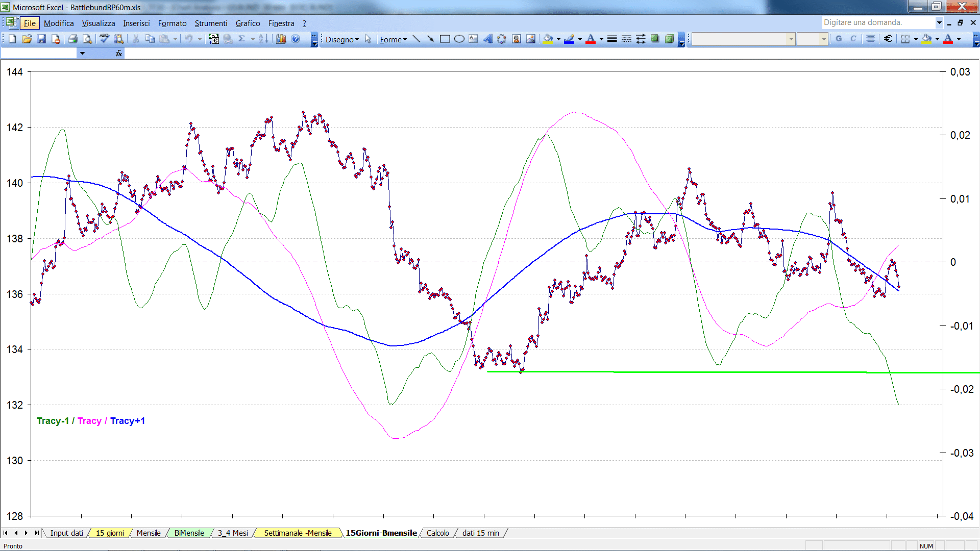The image size is (980, 551).
Task: Click the fx Insert Function button
Action: tap(119, 53)
